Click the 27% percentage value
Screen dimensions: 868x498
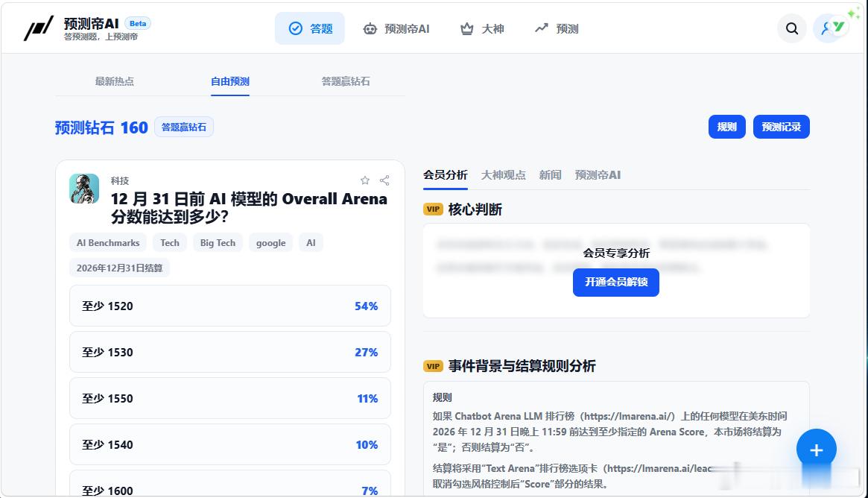(366, 353)
